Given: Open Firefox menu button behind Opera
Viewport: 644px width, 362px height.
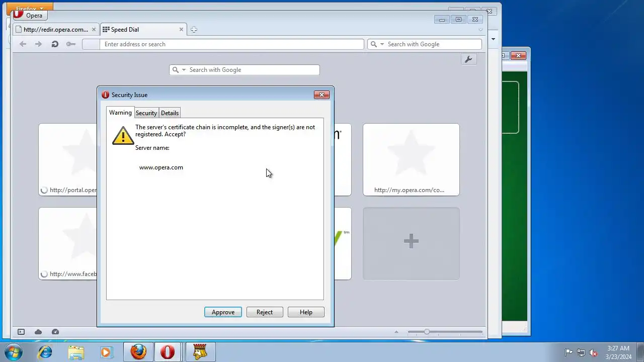Looking at the screenshot, I should (30, 8).
